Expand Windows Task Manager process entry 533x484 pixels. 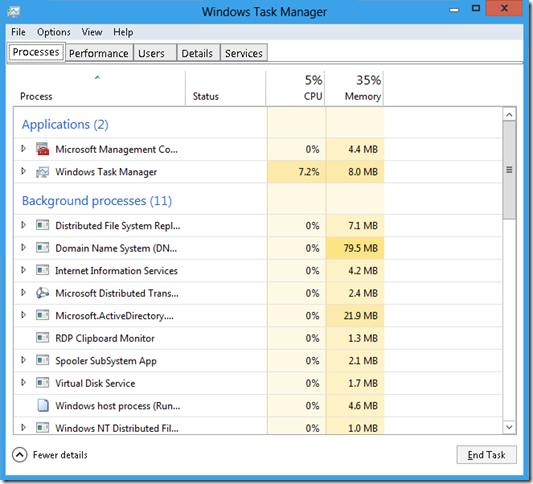click(x=23, y=171)
